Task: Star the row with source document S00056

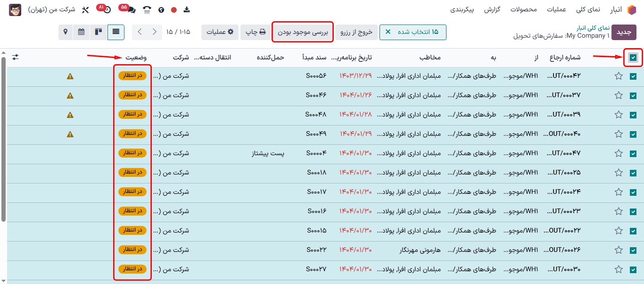Action: 619,76
